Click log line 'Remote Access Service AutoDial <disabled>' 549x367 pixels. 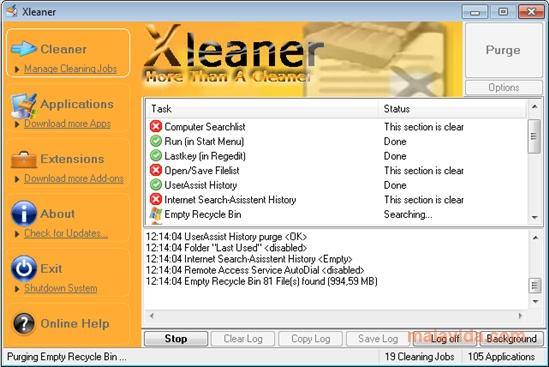point(255,270)
